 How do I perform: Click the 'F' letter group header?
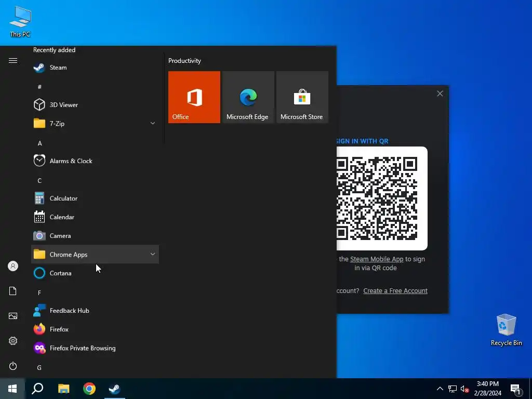pos(39,292)
